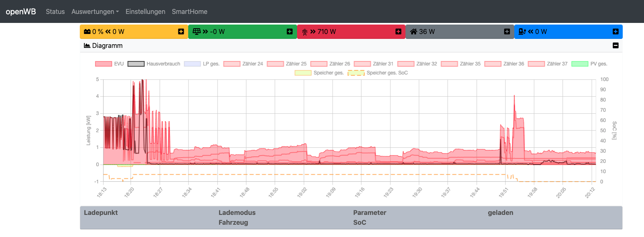The image size is (644, 237).
Task: Click the openWB brand logo
Action: point(21,11)
